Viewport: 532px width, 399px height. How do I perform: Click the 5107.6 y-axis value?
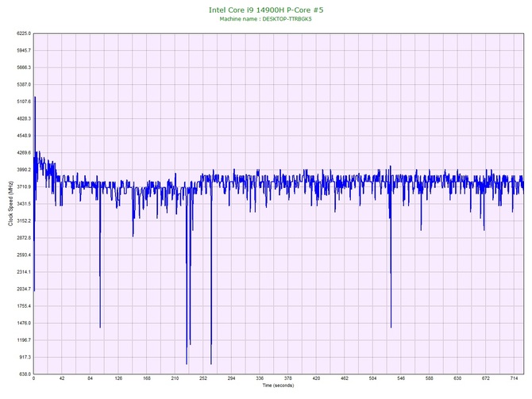tap(24, 102)
